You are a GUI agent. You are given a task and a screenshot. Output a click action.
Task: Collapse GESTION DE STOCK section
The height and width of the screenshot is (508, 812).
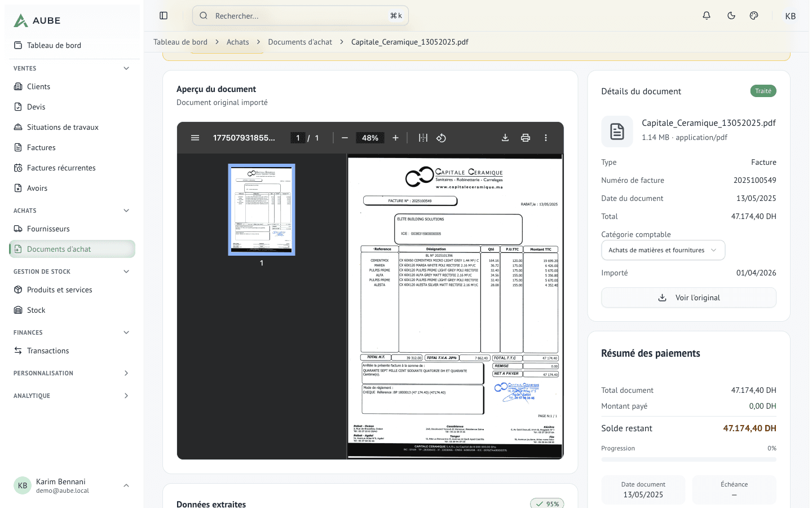click(x=126, y=271)
